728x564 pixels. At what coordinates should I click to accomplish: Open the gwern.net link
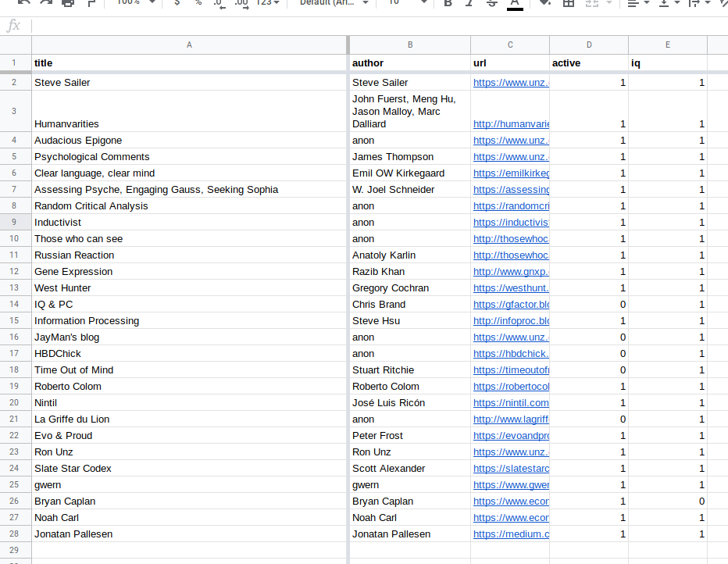click(511, 484)
